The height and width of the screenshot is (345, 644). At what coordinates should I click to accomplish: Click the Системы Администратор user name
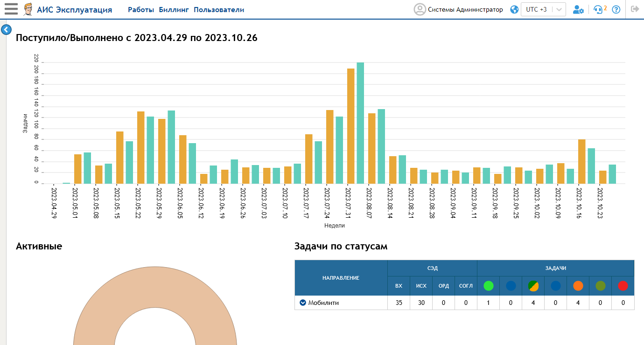[465, 9]
